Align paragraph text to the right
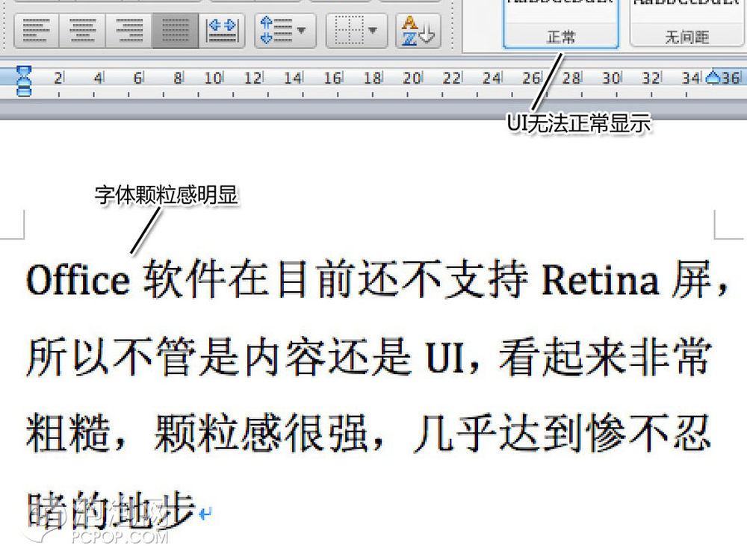Image resolution: width=747 pixels, height=560 pixels. coord(128,31)
